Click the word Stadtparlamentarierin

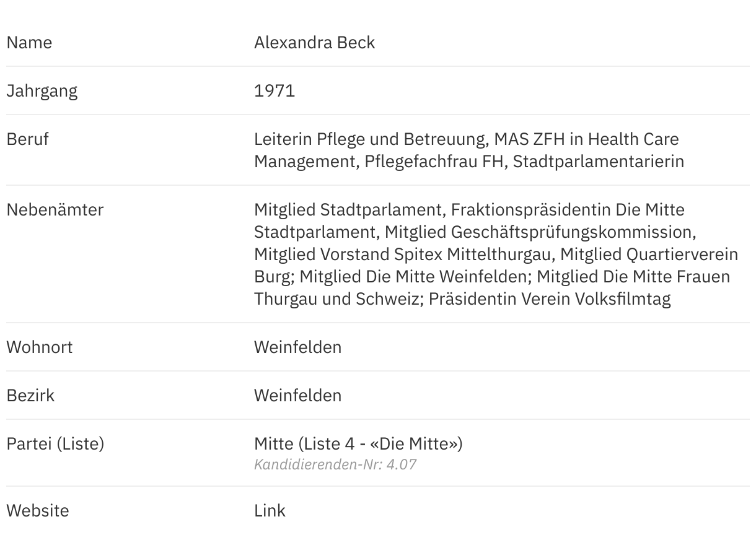pos(598,162)
